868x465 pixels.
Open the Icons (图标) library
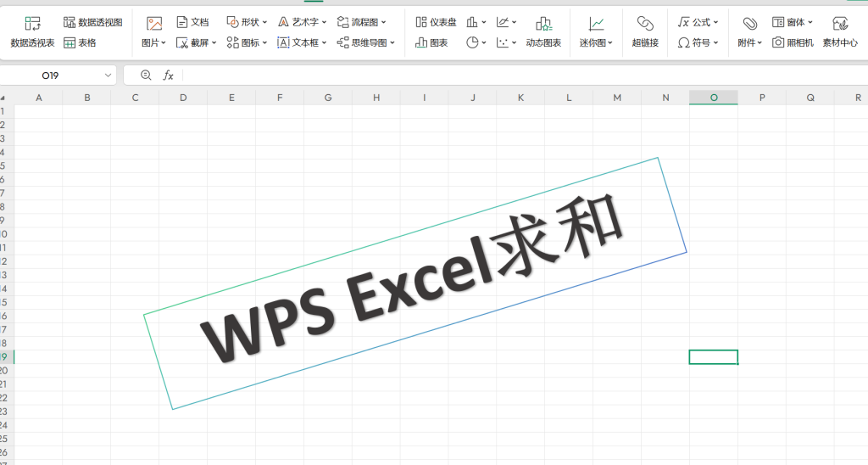(x=243, y=42)
